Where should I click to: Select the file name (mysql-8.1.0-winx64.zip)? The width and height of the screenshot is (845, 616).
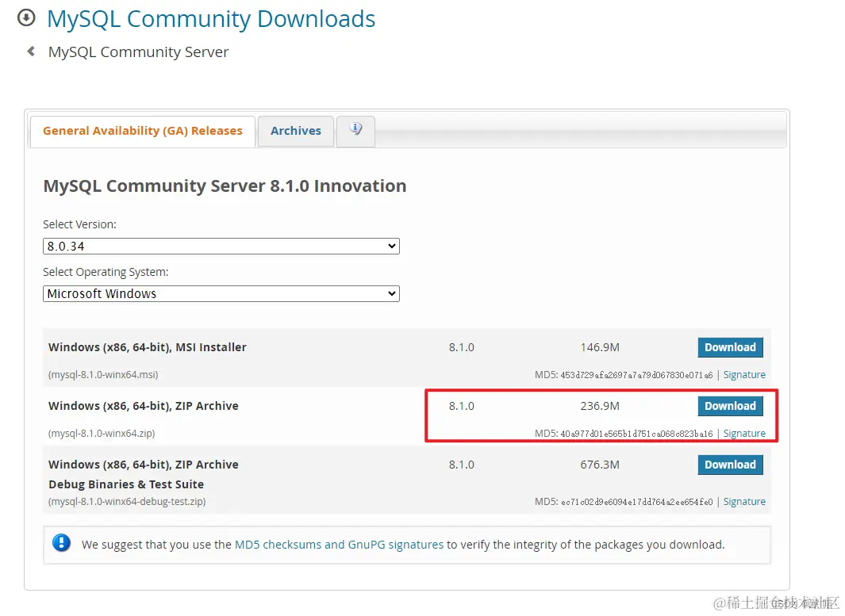coord(102,434)
